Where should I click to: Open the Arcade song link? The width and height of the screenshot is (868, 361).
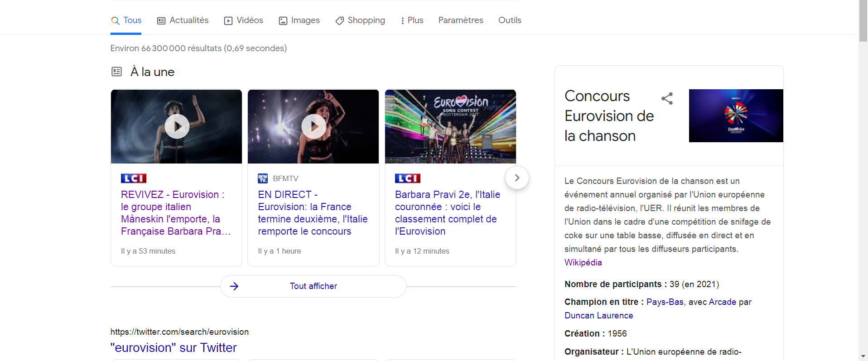722,302
